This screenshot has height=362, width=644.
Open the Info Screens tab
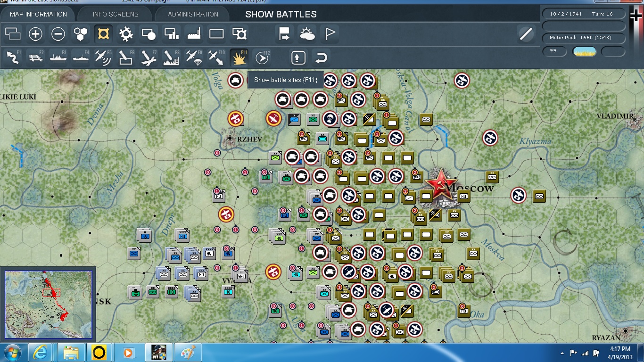(116, 14)
